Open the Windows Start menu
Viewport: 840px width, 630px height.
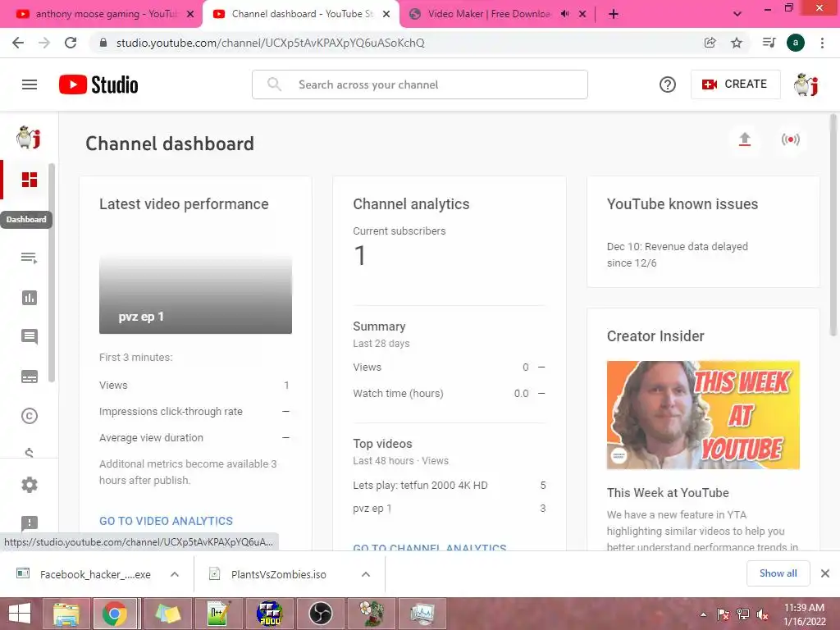tap(21, 614)
